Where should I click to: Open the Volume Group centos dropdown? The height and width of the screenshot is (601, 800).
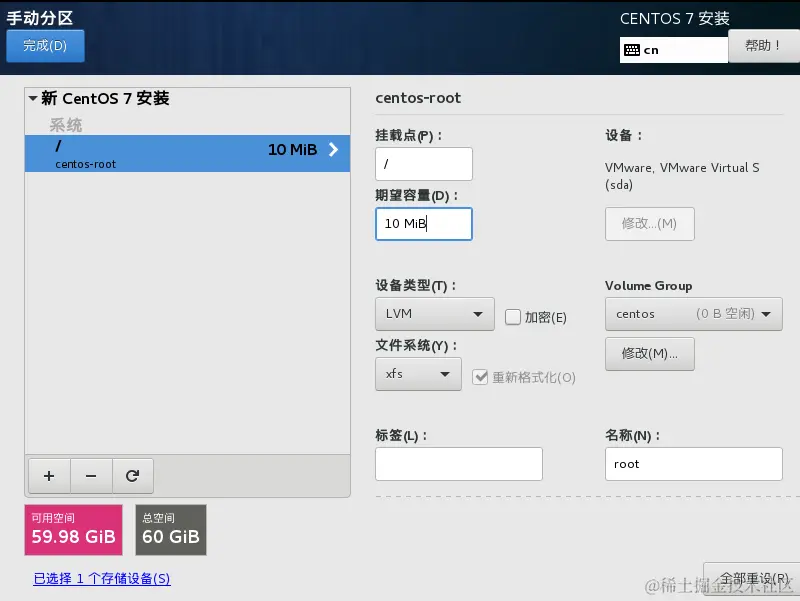693,313
